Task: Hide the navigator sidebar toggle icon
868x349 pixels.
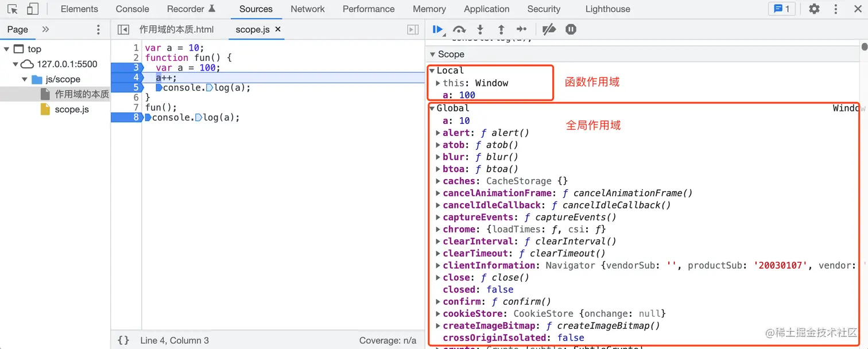Action: click(123, 29)
